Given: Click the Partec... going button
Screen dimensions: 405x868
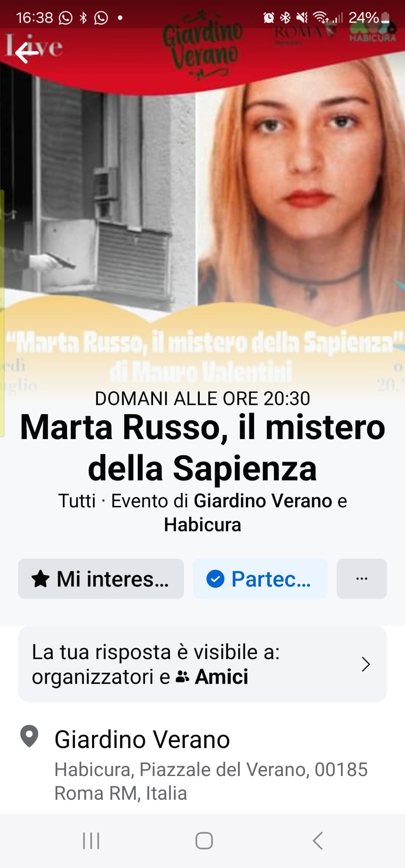Looking at the screenshot, I should point(260,579).
